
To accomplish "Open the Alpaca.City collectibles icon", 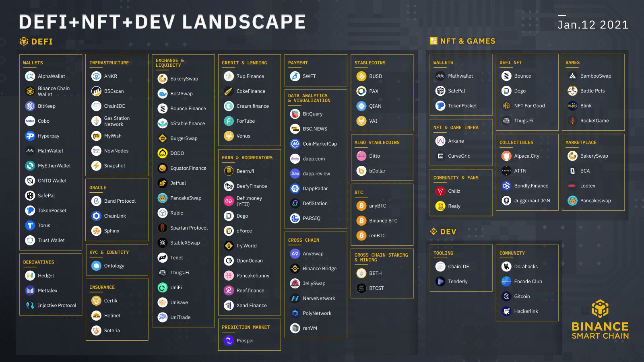I will point(506,156).
